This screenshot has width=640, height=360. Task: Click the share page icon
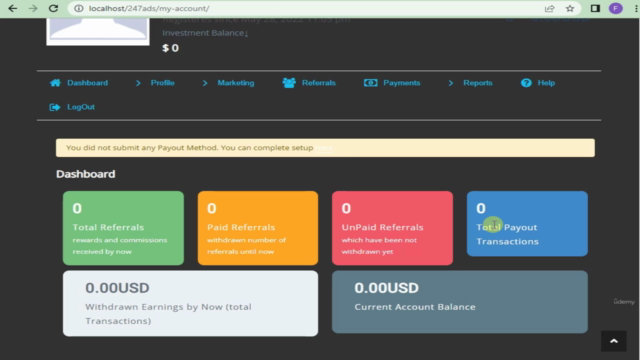[549, 9]
